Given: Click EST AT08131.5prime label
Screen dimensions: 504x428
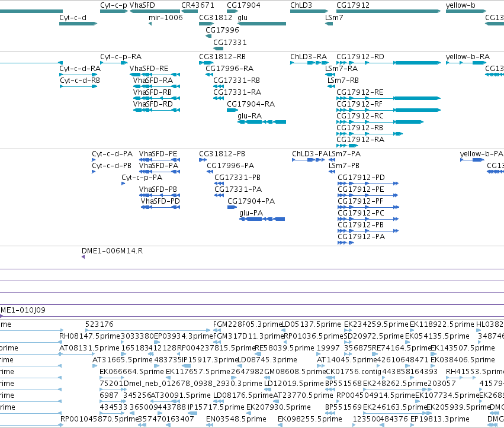Looking at the screenshot, I should click(89, 348).
